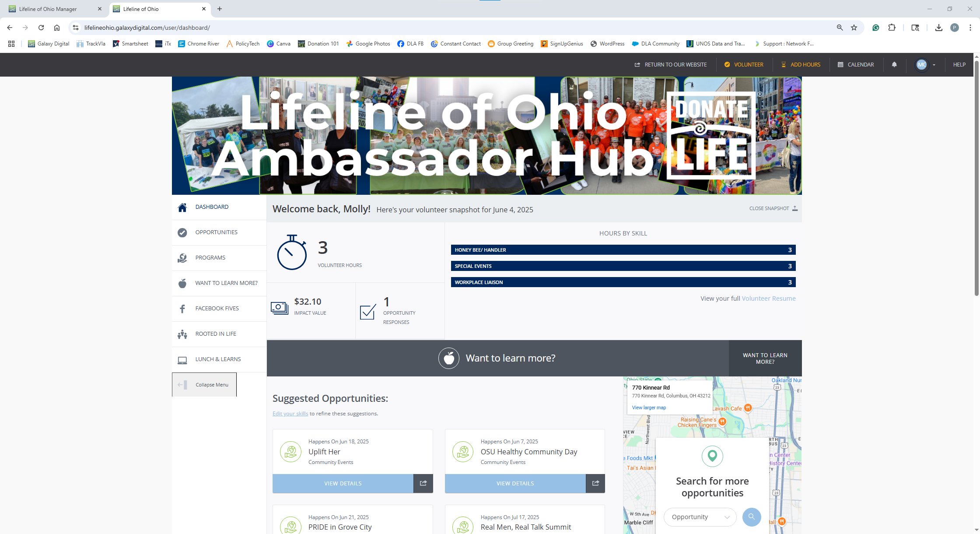Click the apple icon beside Want to learn more
The width and height of the screenshot is (980, 534).
(448, 358)
